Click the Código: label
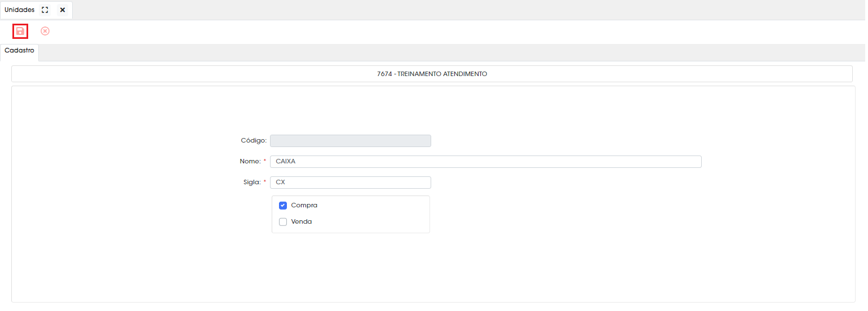 254,141
